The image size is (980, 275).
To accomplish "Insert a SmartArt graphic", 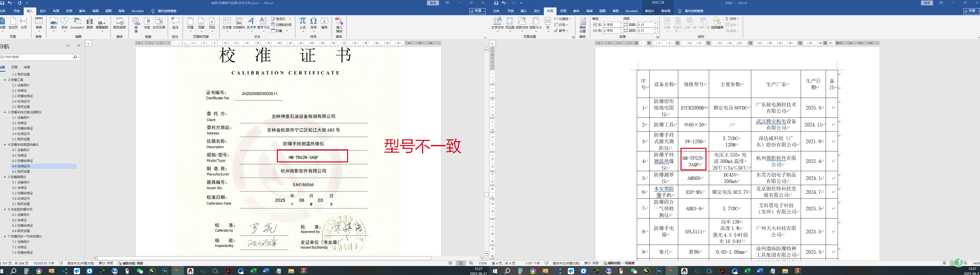I will tap(77, 23).
